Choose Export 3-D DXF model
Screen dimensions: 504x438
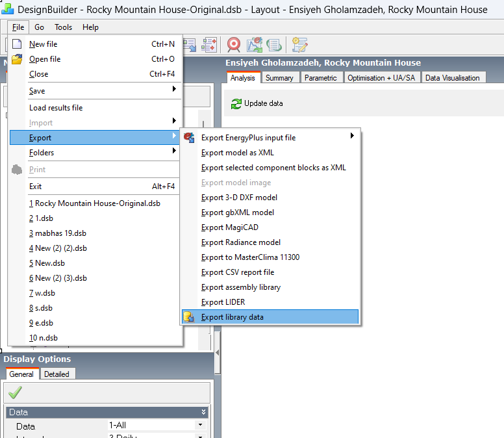tap(270, 198)
